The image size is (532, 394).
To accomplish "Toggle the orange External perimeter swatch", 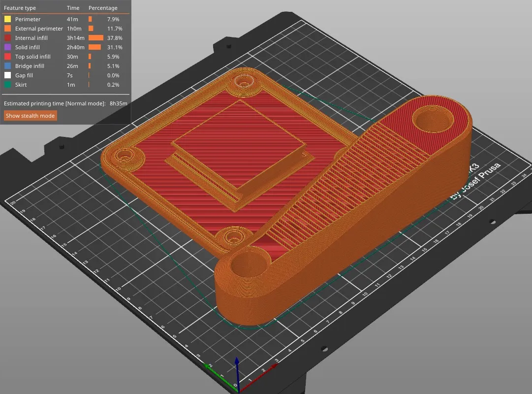I will coord(7,29).
